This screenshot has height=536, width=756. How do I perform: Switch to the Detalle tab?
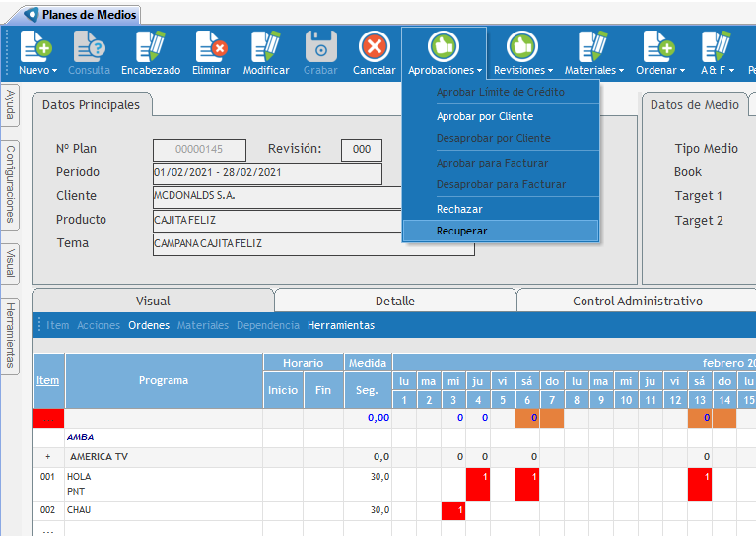pyautogui.click(x=394, y=301)
